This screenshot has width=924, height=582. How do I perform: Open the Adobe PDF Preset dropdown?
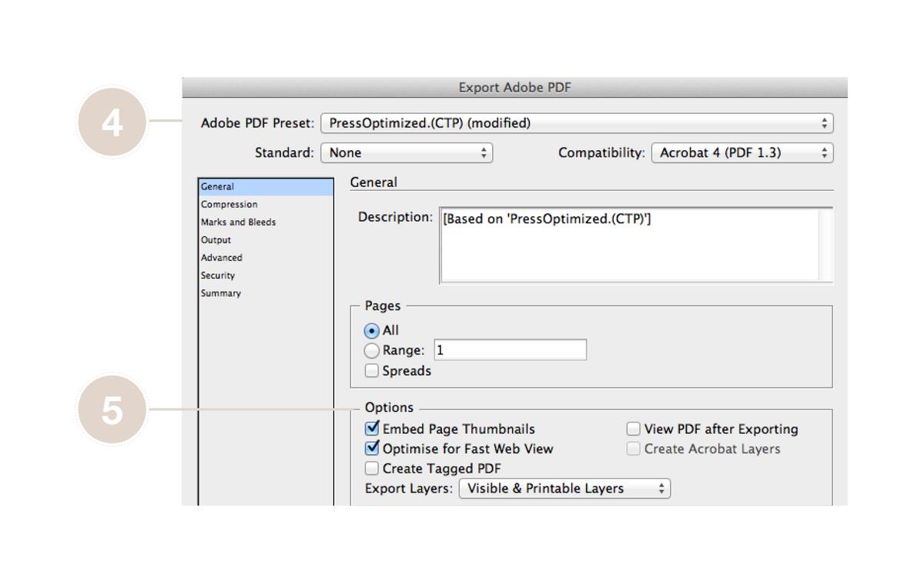(x=577, y=123)
